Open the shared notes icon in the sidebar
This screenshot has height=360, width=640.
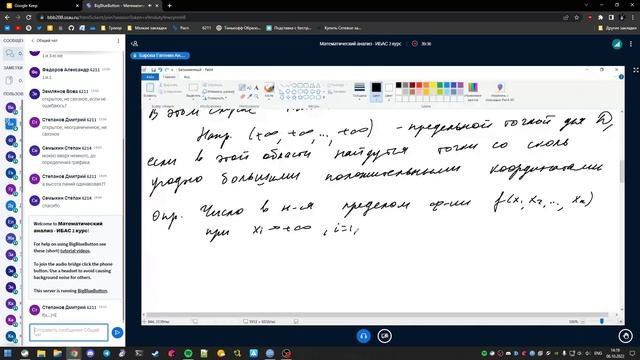9,80
